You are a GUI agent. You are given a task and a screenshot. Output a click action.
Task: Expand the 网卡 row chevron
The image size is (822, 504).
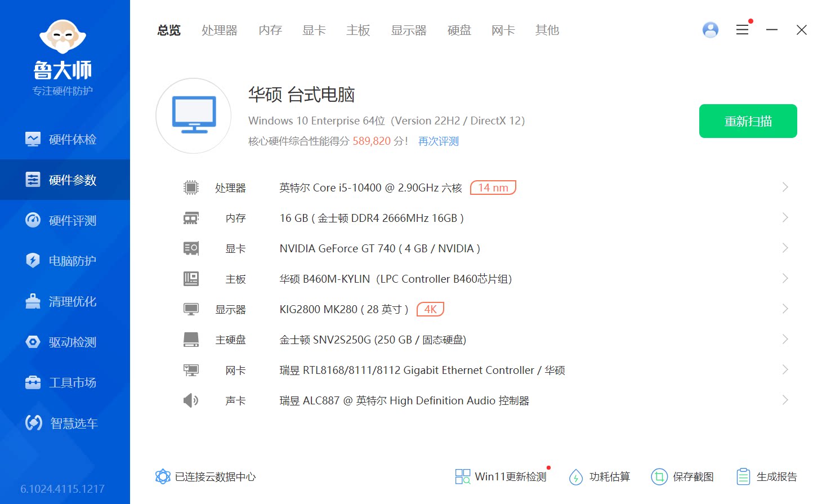[785, 370]
